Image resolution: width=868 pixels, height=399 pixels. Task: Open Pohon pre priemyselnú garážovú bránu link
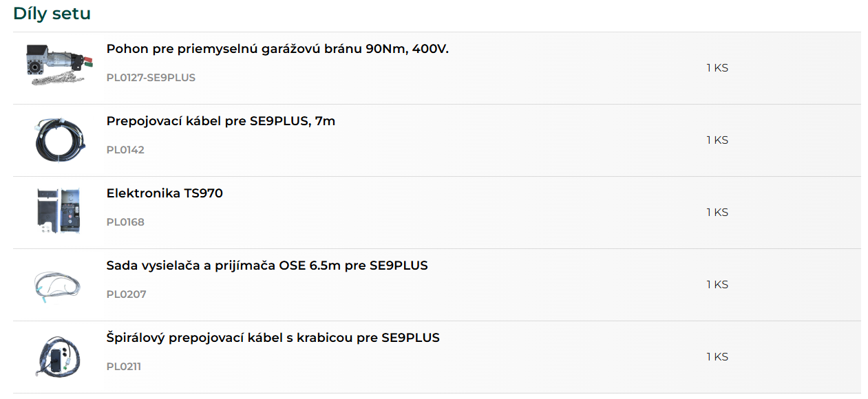277,49
